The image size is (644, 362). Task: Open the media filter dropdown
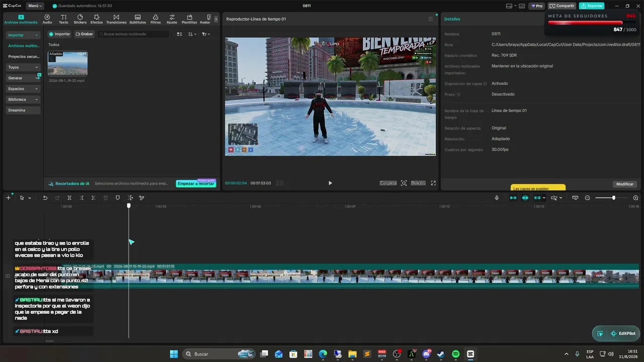(206, 34)
